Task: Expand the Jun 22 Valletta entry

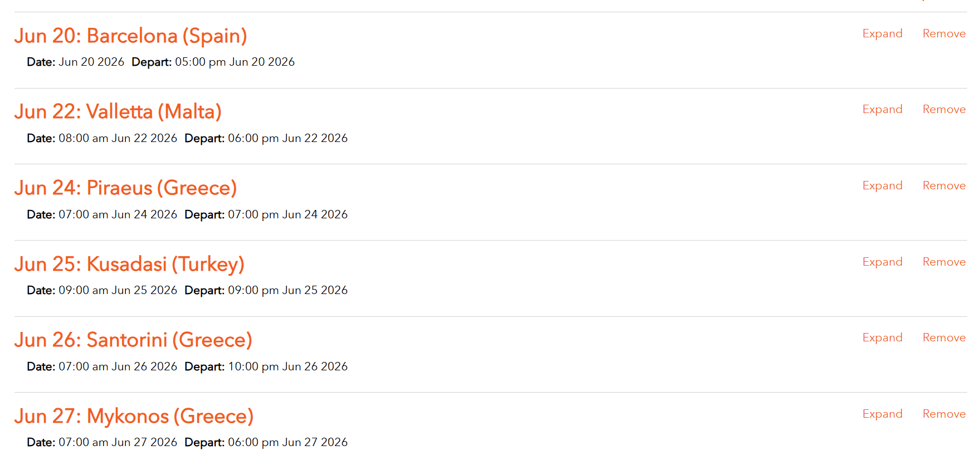Action: click(x=882, y=109)
